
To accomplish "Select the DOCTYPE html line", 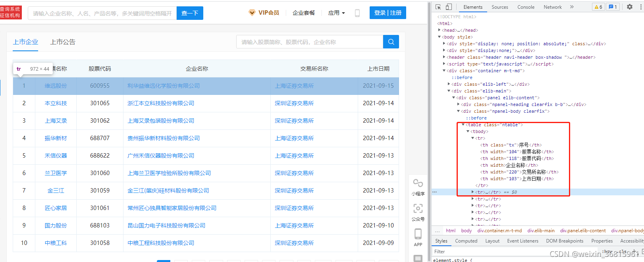I will [457, 17].
